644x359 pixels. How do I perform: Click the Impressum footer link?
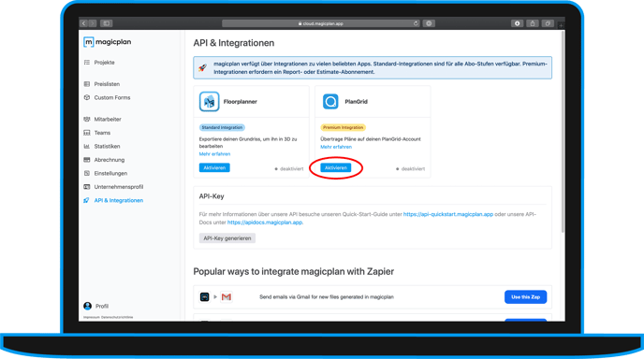91,317
